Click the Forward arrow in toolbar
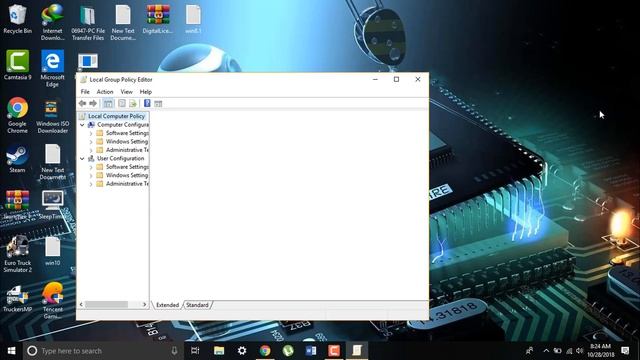This screenshot has width=640, height=360. (x=93, y=104)
